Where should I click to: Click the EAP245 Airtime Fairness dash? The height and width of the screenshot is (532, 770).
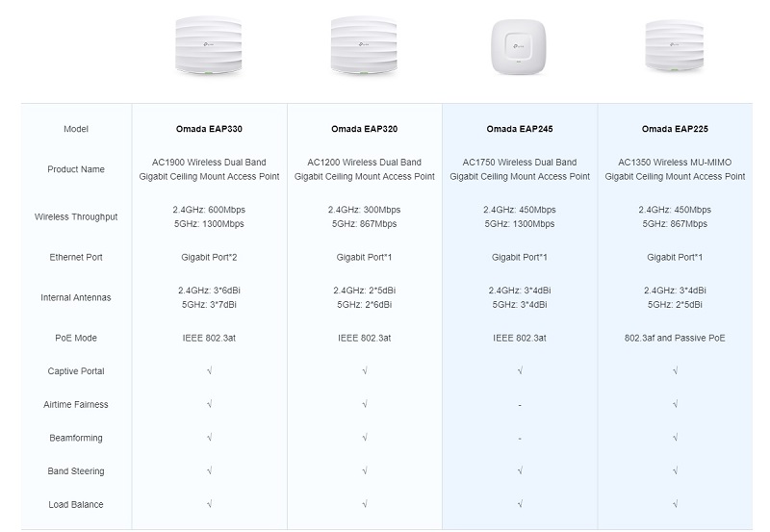pos(520,405)
